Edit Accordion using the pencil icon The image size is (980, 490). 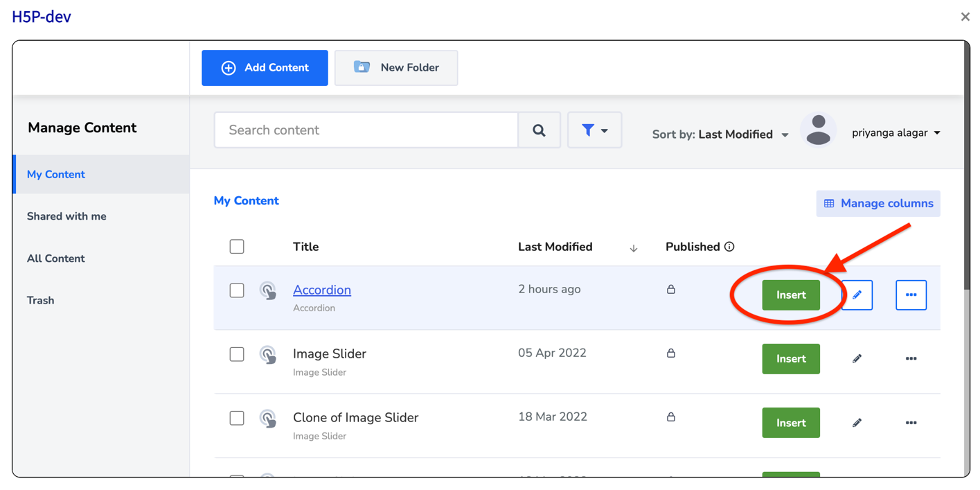[x=857, y=295]
